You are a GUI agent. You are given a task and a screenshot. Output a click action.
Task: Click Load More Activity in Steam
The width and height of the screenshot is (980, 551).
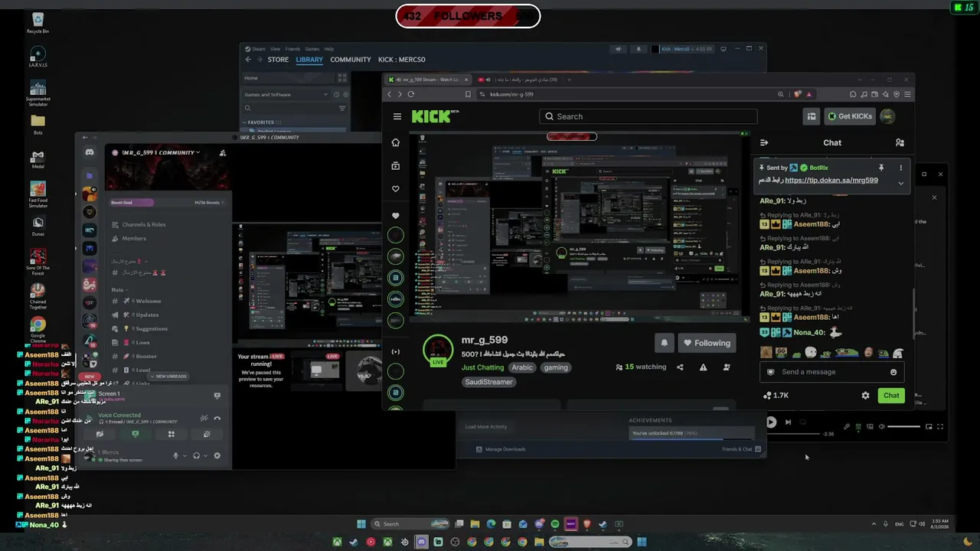[486, 427]
